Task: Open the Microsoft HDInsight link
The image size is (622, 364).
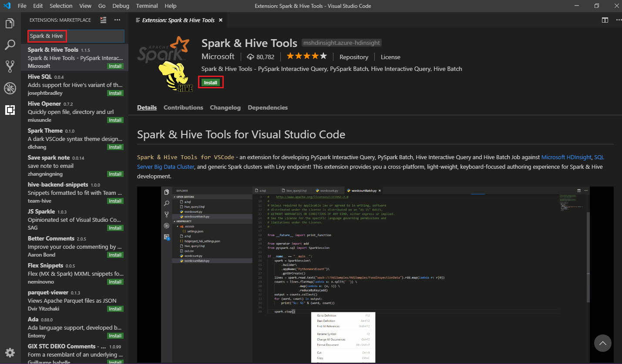Action: coord(566,157)
